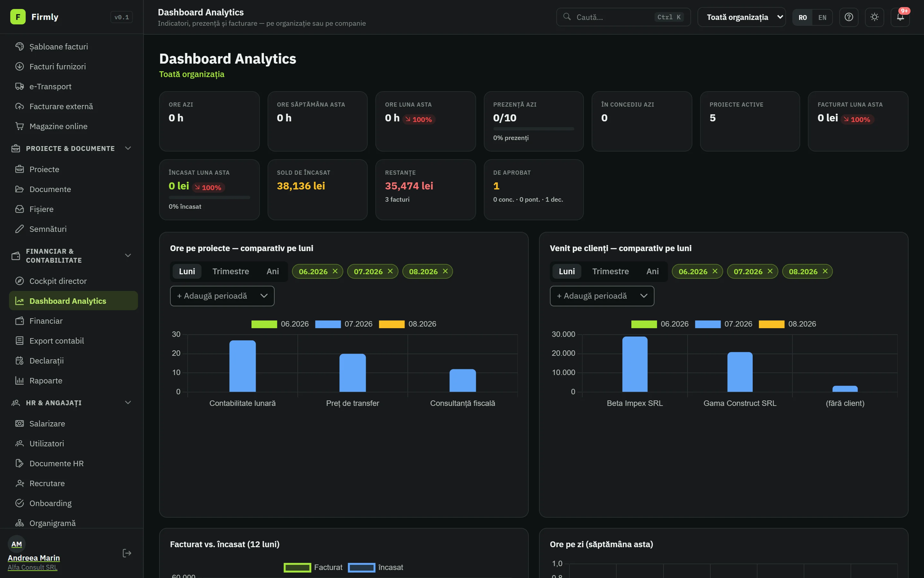Toggle 07.2026 legend swatch in Ore pe proiecte
Image resolution: width=924 pixels, height=578 pixels.
(x=328, y=324)
